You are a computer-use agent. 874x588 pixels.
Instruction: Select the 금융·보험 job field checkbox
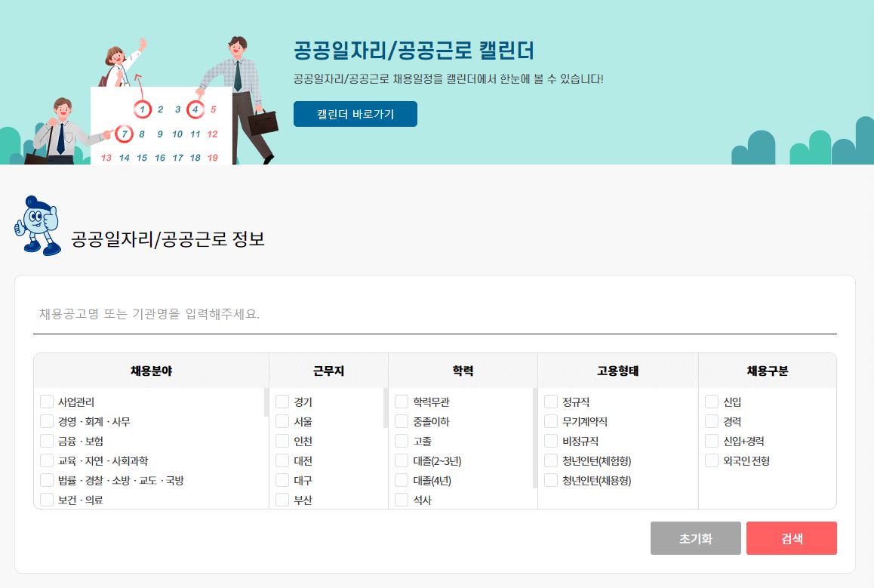[x=46, y=441]
